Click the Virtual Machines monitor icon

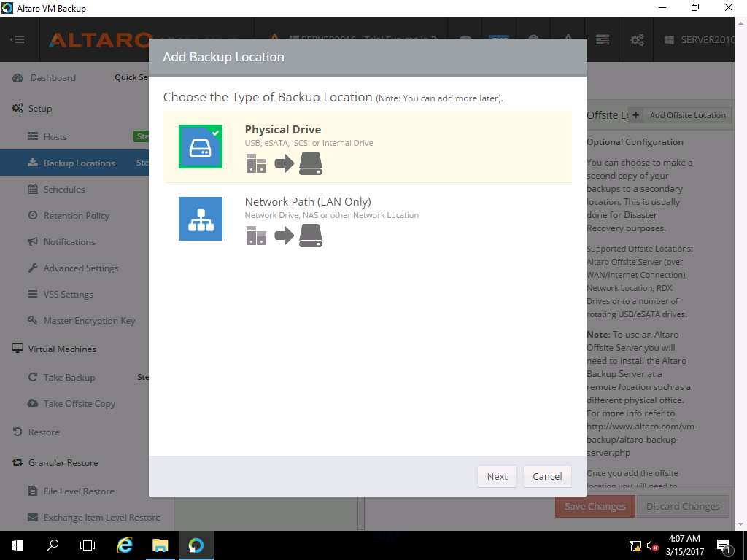[x=18, y=349]
